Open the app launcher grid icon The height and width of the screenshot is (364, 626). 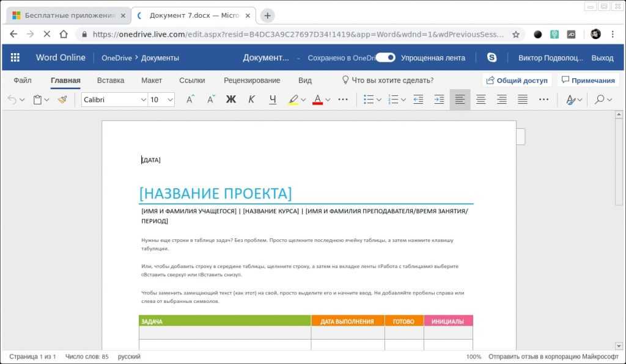(x=15, y=57)
